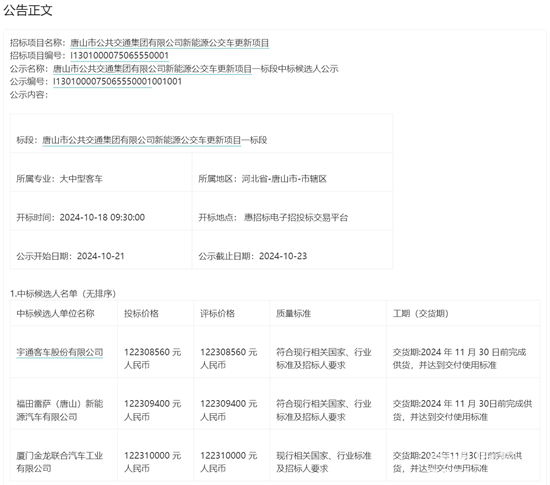The image size is (550, 485).
Task: Select the 厦门金龙 quality standard cell
Action: click(328, 456)
